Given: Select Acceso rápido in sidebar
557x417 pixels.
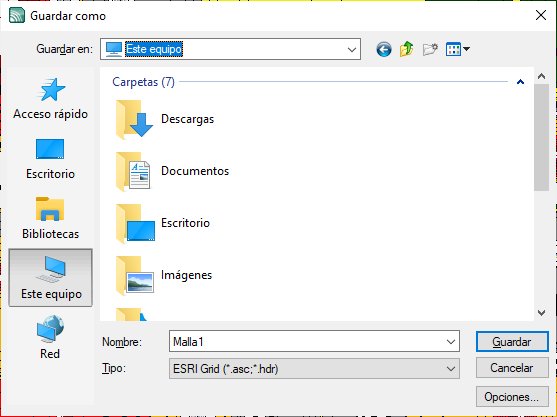Looking at the screenshot, I should tap(50, 99).
